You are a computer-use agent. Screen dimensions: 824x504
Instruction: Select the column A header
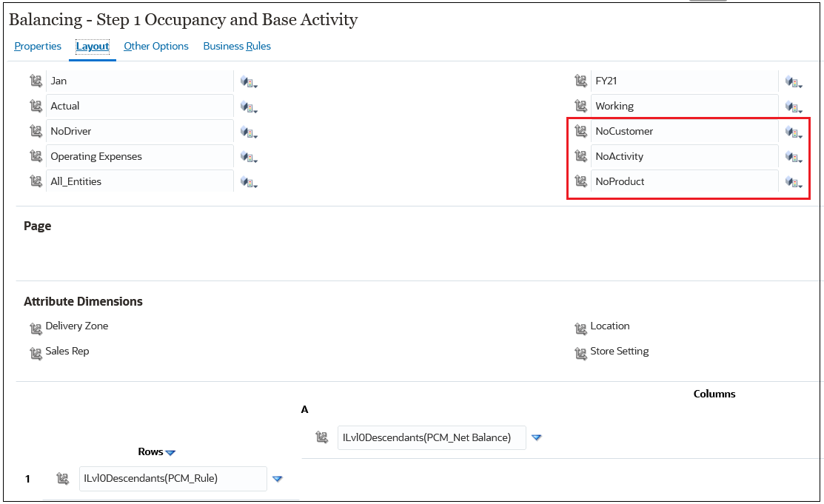(304, 409)
